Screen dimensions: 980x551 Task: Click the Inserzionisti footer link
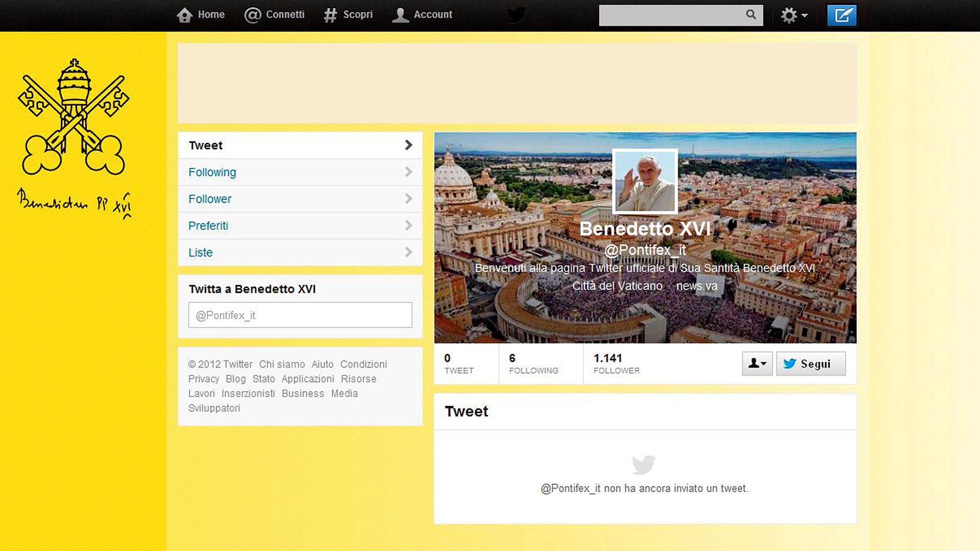point(248,393)
